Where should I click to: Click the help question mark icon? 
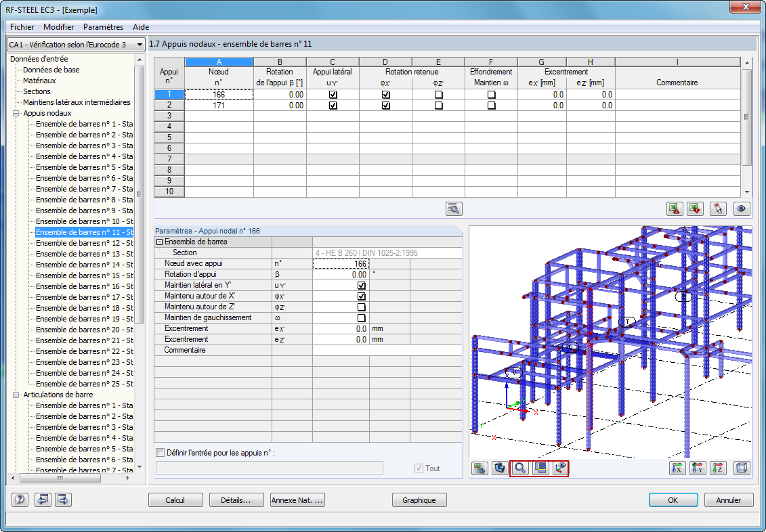[20, 500]
